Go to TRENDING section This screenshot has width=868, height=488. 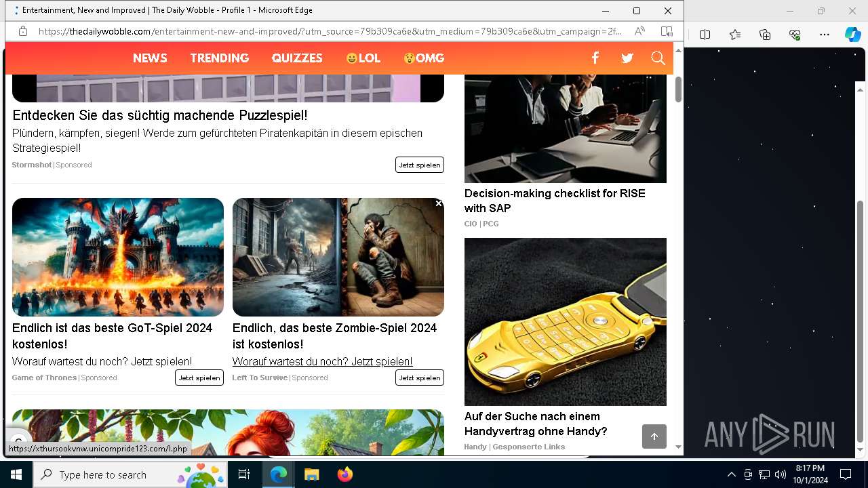220,58
